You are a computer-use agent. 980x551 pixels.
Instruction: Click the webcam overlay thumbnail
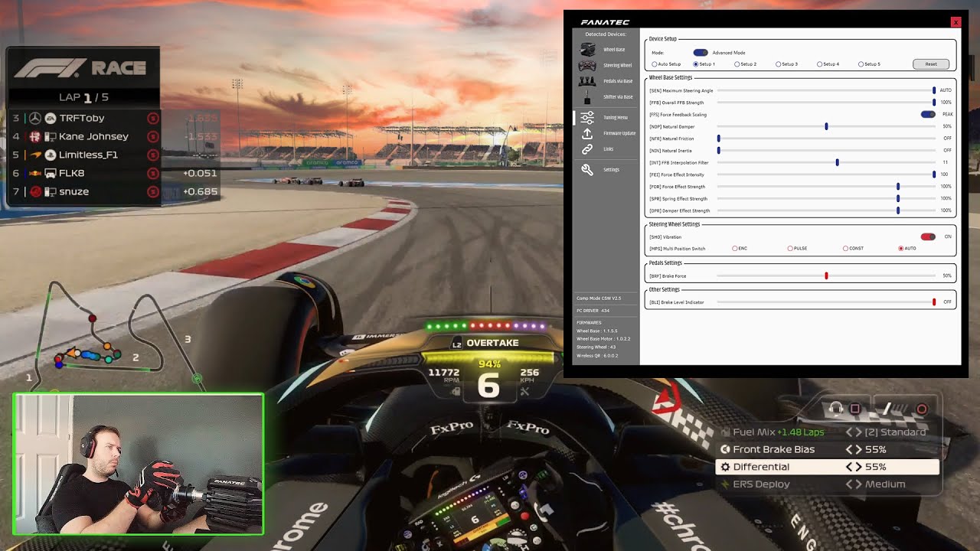139,465
